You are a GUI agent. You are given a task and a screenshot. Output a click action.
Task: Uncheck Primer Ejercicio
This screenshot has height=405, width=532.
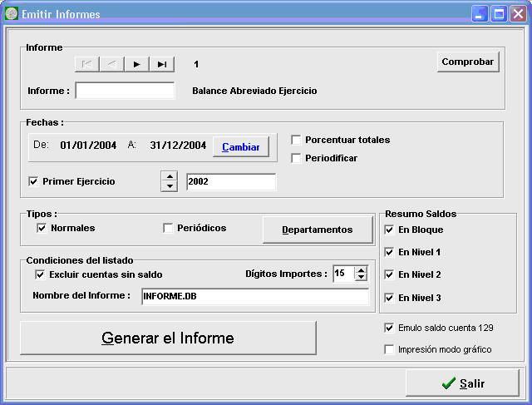pyautogui.click(x=34, y=181)
